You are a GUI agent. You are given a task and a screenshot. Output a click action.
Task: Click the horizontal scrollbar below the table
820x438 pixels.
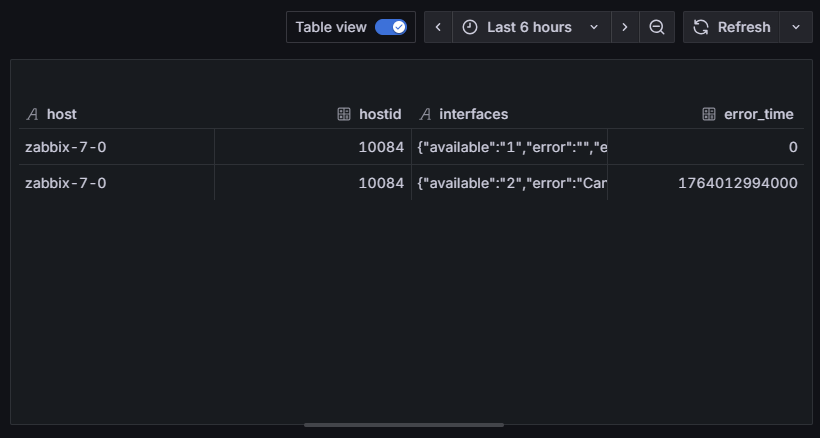[x=404, y=425]
